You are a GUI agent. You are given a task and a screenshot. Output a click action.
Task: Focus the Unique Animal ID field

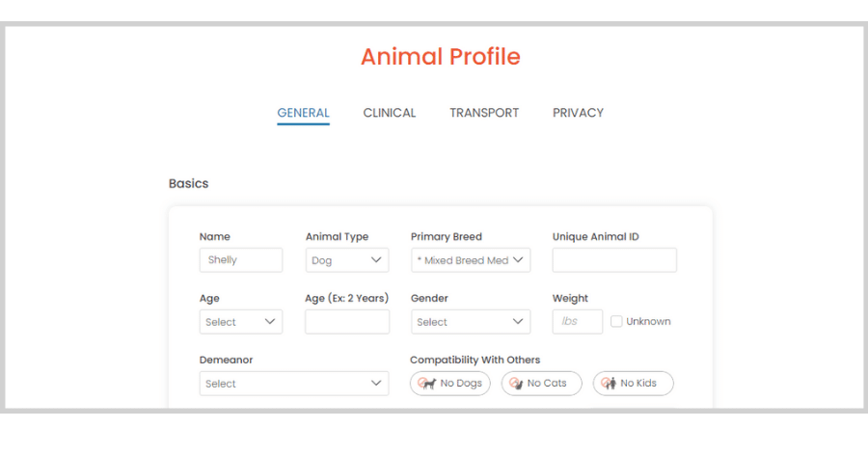tap(614, 260)
